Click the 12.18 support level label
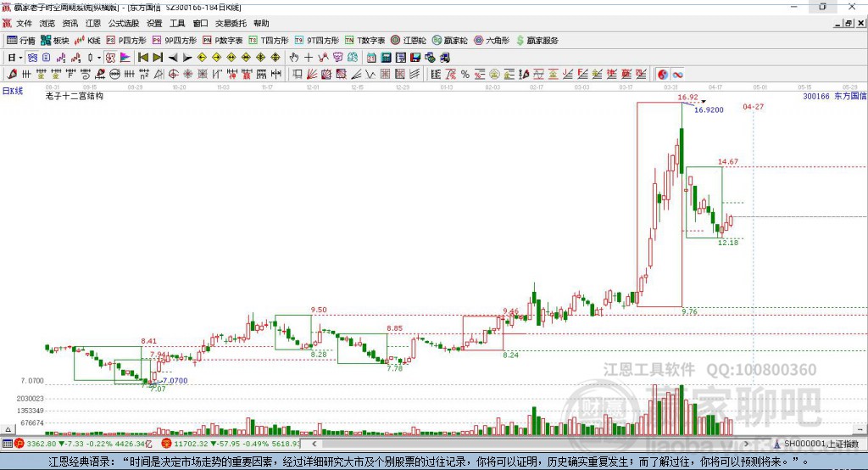The height and width of the screenshot is (470, 868). coord(728,243)
